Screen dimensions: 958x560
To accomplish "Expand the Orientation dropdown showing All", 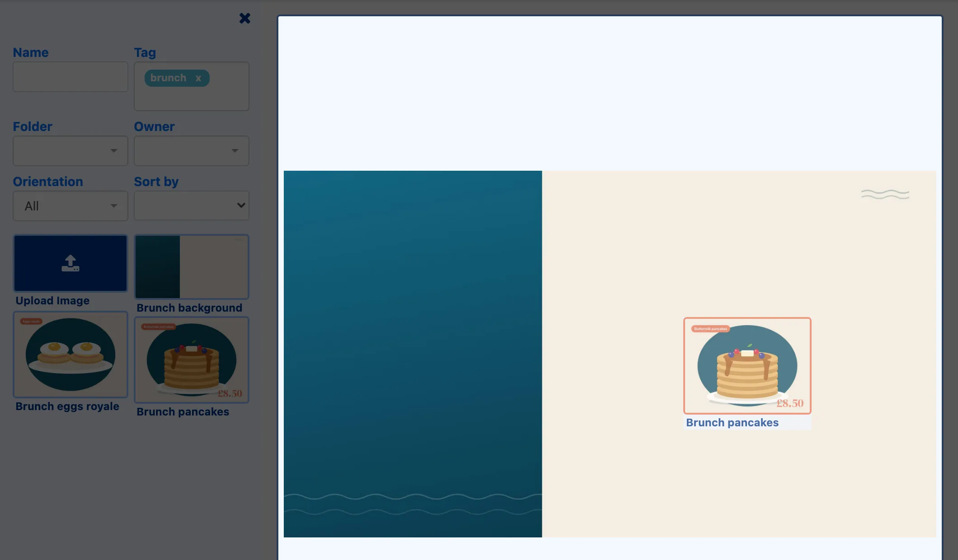I will pyautogui.click(x=70, y=206).
